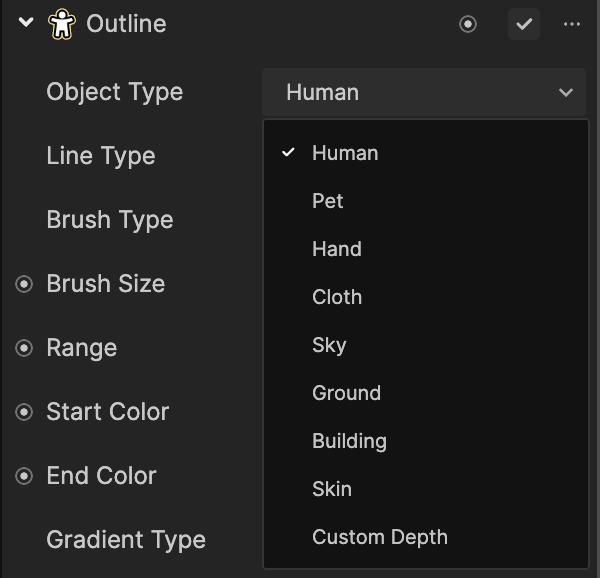Image resolution: width=600 pixels, height=578 pixels.
Task: Click the Start Color label
Action: point(108,412)
